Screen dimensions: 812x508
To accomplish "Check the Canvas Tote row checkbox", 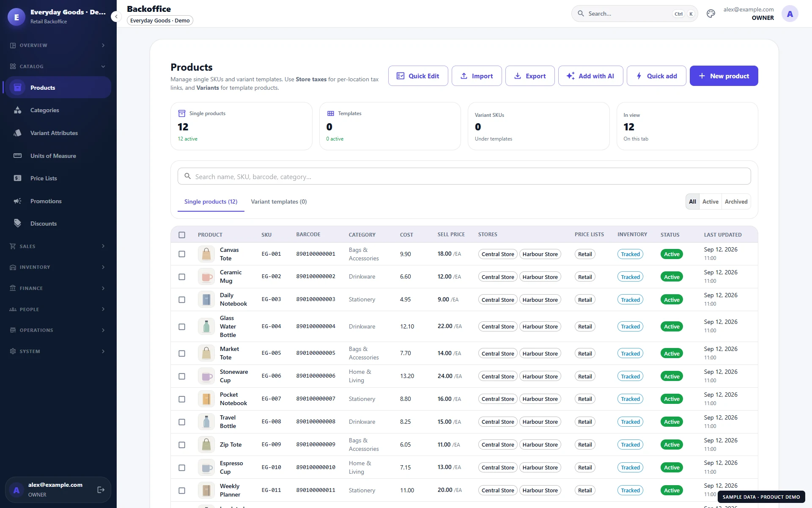I will click(182, 254).
